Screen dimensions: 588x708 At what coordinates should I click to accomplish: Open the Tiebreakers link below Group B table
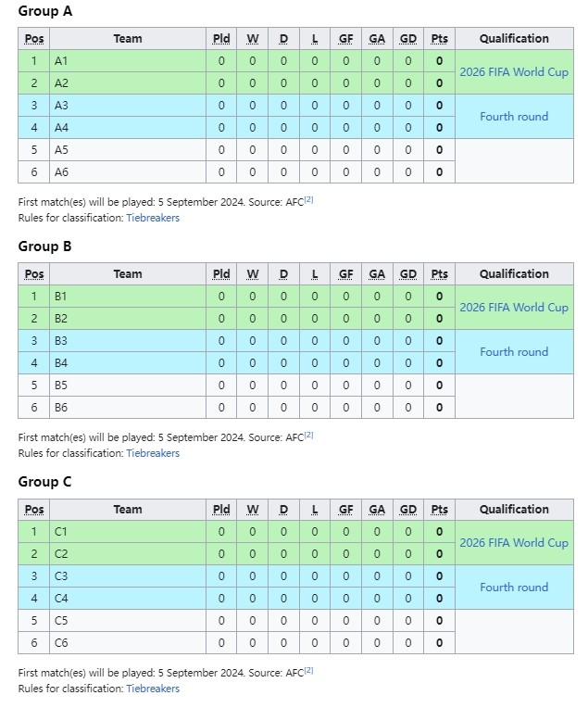(153, 453)
